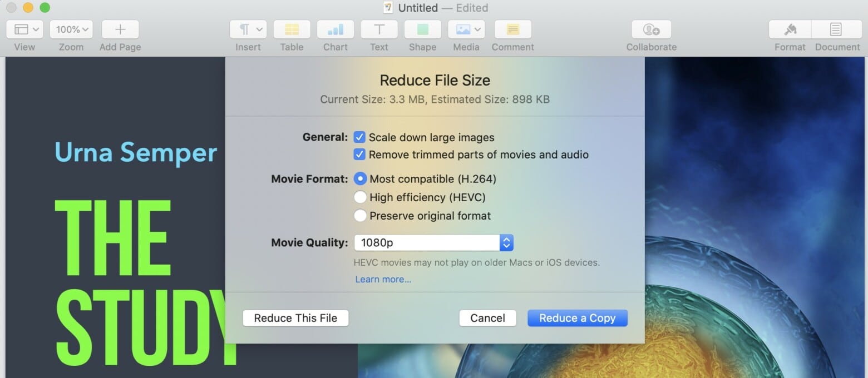Insert a Text box from toolbar
This screenshot has height=378, width=868.
point(379,29)
